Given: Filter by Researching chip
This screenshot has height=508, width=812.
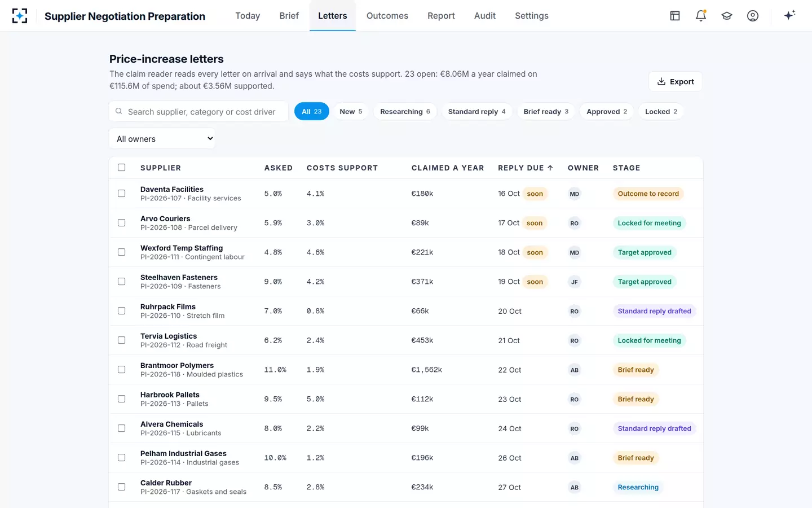Looking at the screenshot, I should tap(405, 111).
